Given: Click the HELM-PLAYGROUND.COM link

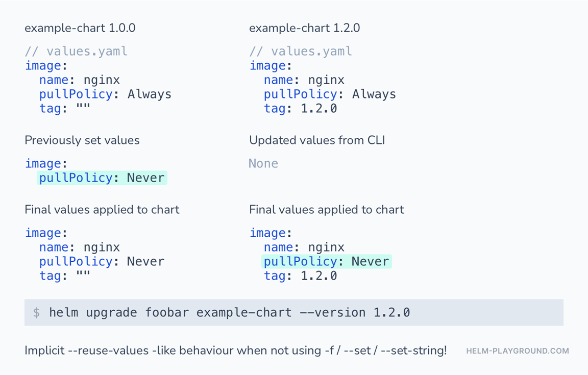Looking at the screenshot, I should pos(518,351).
